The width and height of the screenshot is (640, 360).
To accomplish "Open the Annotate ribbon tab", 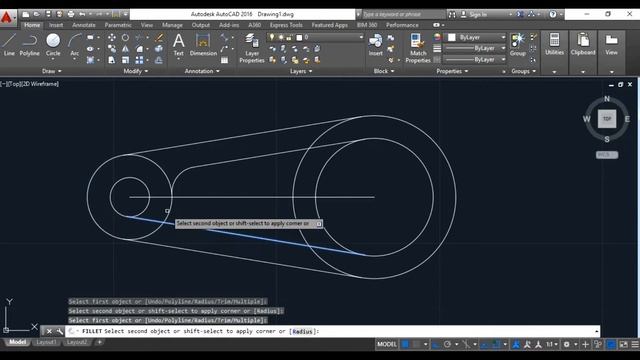I will click(x=84, y=25).
